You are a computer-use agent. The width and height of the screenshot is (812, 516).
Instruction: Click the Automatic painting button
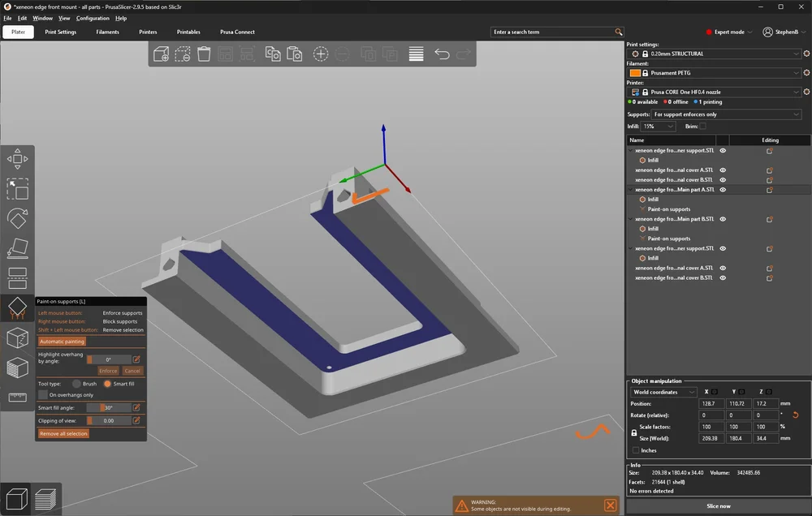pos(62,342)
